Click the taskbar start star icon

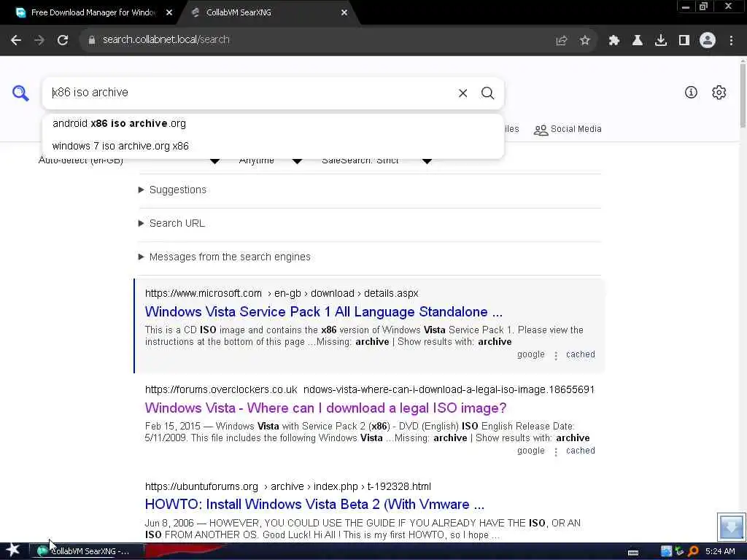(13, 551)
